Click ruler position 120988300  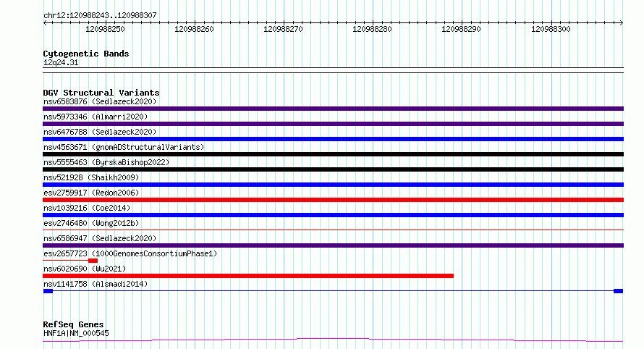pyautogui.click(x=551, y=29)
